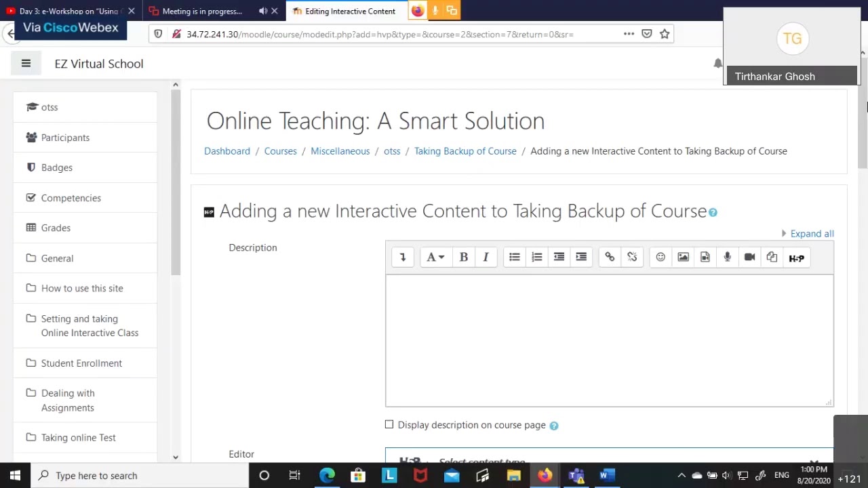Screen dimensions: 868x488
Task: Record audio with the microphone icon
Action: point(727,258)
